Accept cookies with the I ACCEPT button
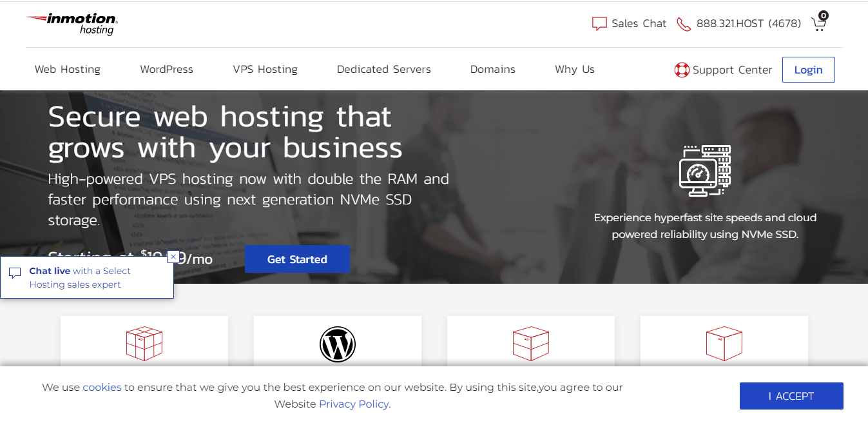This screenshot has width=868, height=425. tap(791, 395)
